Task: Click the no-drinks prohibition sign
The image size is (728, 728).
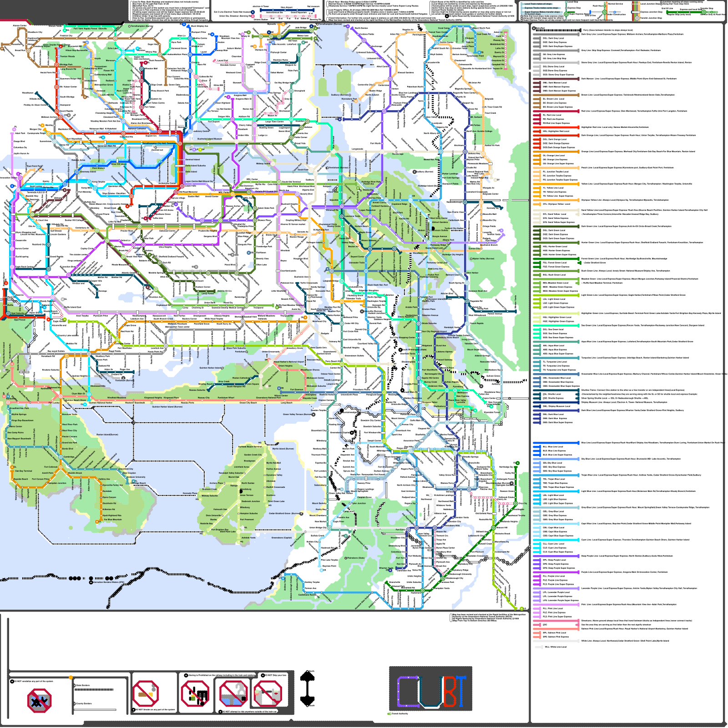Action: pyautogui.click(x=267, y=694)
